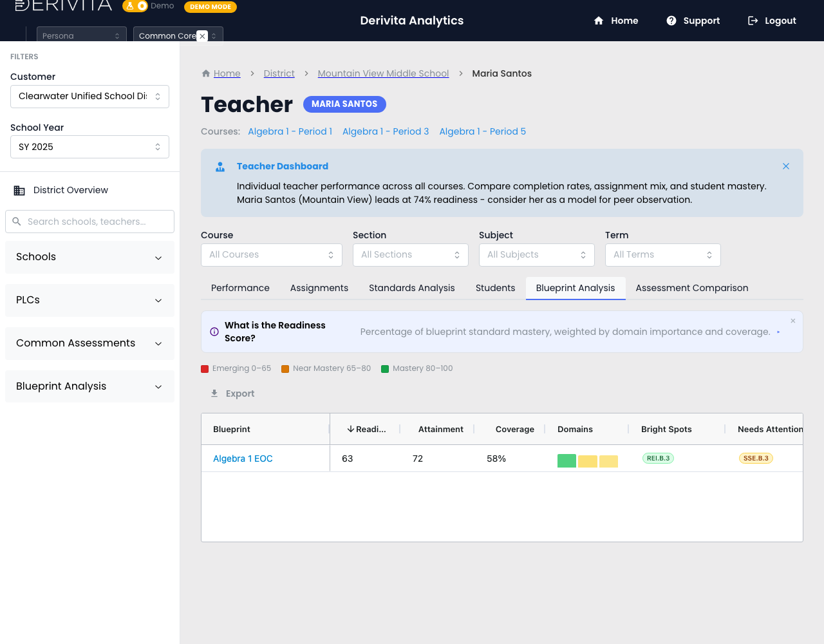Image resolution: width=824 pixels, height=644 pixels.
Task: Open the Algebra 1 EOC blueprint
Action: click(x=243, y=459)
